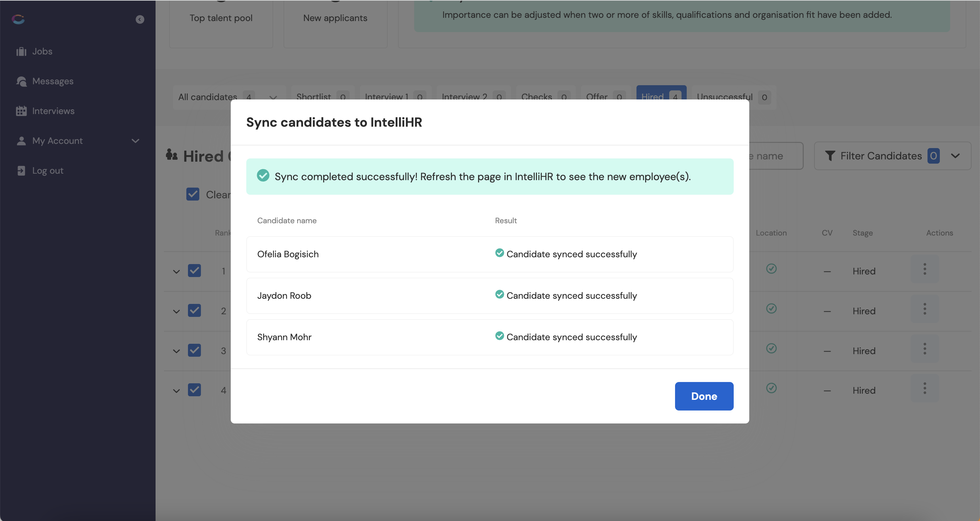Click success icon beside Shyann Mohr result
980x521 pixels.
[x=499, y=336]
